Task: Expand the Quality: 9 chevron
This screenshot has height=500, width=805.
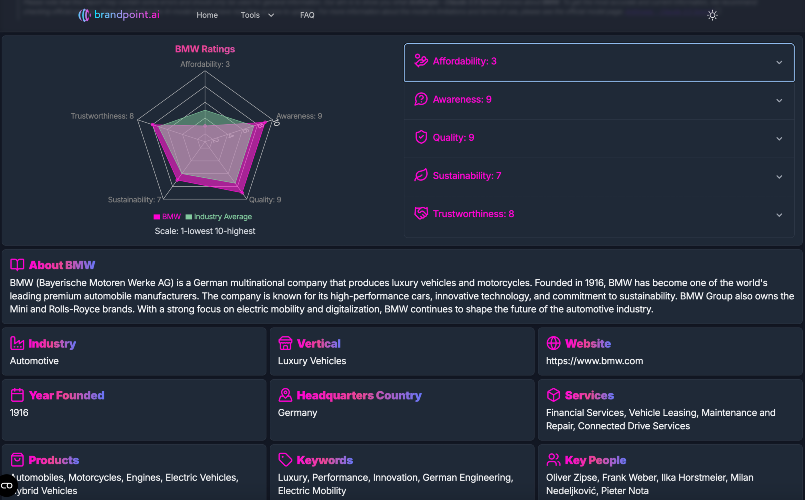Action: pyautogui.click(x=779, y=138)
